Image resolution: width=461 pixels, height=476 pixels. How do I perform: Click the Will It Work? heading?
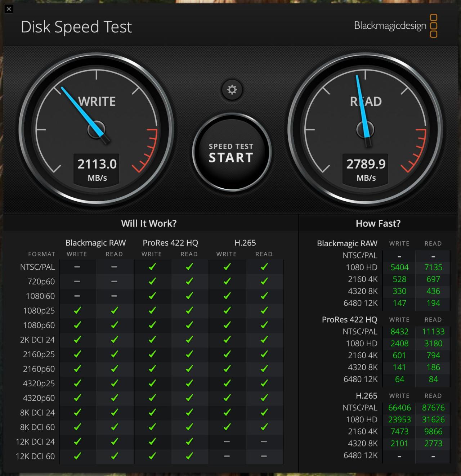149,223
